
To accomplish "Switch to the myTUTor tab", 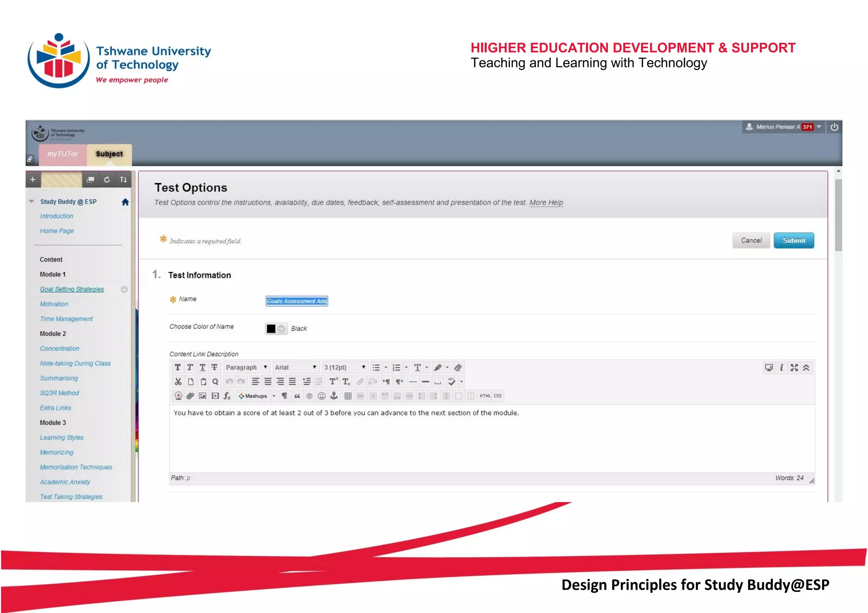I will click(63, 154).
